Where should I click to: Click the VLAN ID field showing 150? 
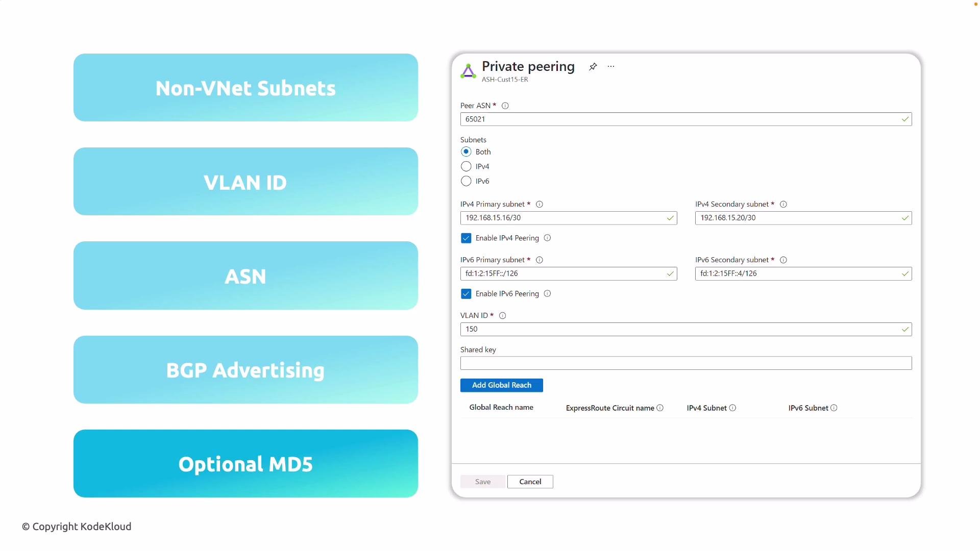686,329
